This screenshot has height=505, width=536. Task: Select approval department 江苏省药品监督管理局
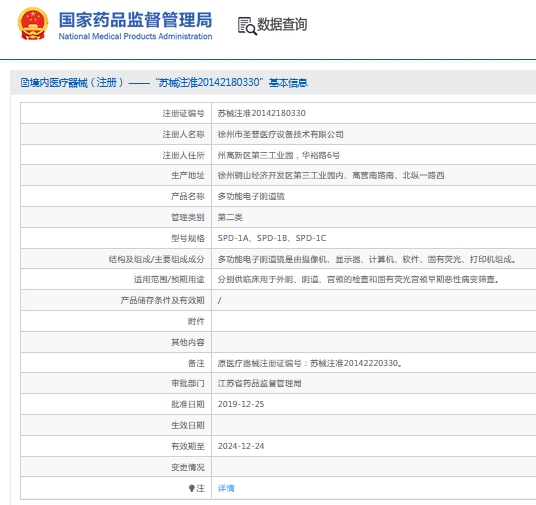(x=259, y=383)
